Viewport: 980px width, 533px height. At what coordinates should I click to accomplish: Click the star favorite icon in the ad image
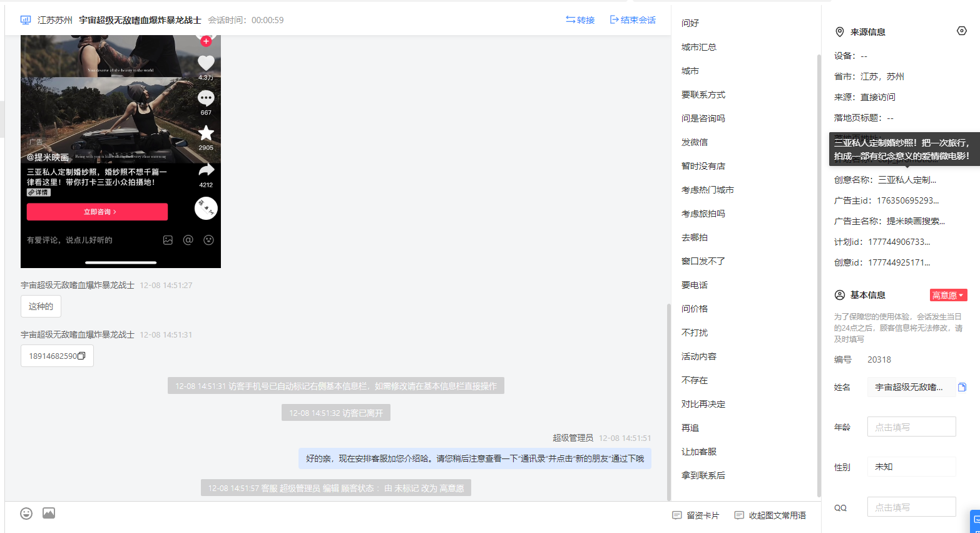(206, 133)
